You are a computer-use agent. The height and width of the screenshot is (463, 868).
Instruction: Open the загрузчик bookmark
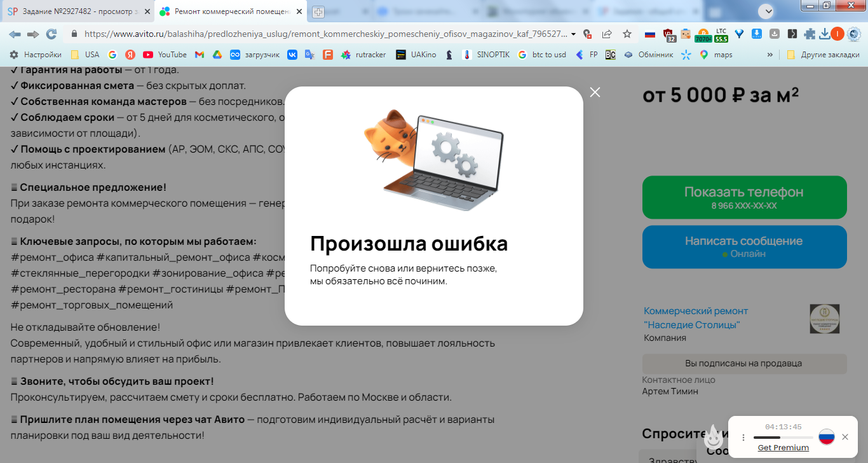[x=255, y=55]
